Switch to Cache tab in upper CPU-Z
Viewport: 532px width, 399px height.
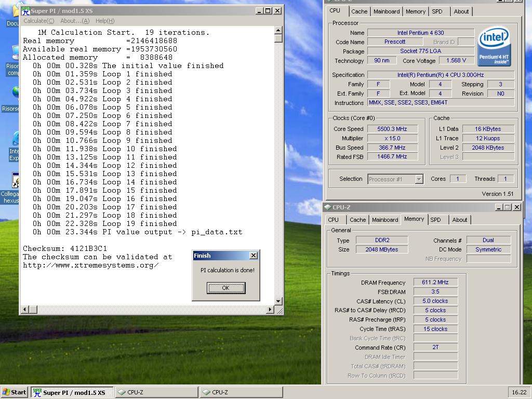[360, 11]
